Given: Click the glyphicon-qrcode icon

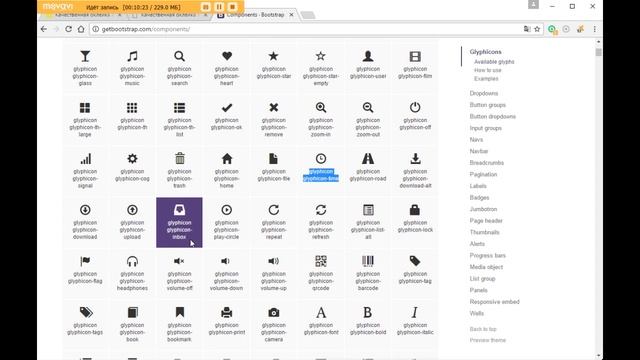Looking at the screenshot, I should coord(321,261).
